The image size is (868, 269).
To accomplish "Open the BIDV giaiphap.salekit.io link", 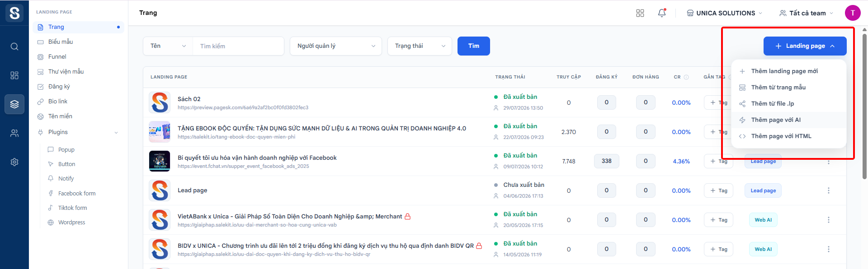I will 274,254.
